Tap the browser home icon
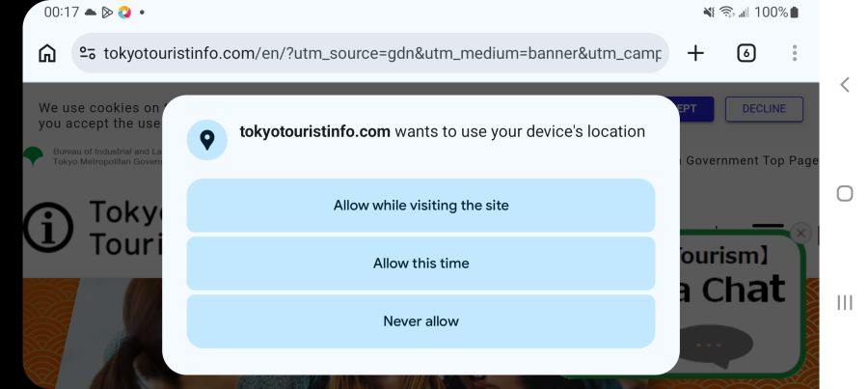Viewport: 868px width, 389px height. (46, 53)
